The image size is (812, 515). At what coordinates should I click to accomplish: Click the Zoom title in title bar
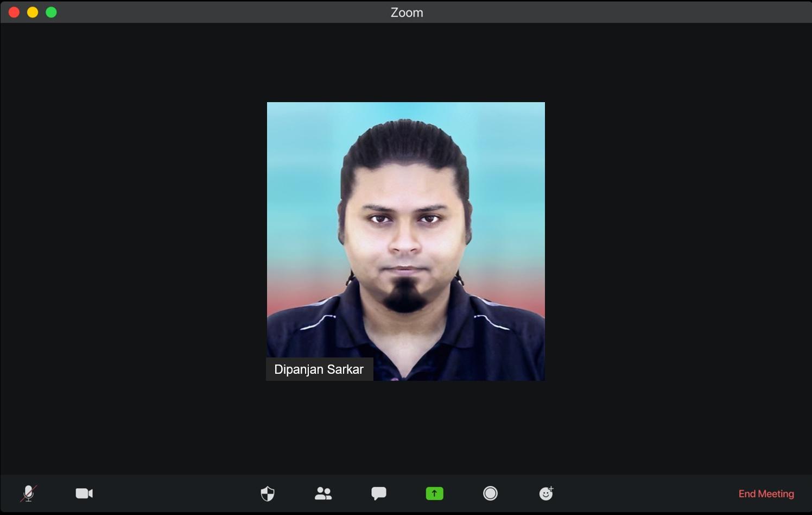point(407,12)
